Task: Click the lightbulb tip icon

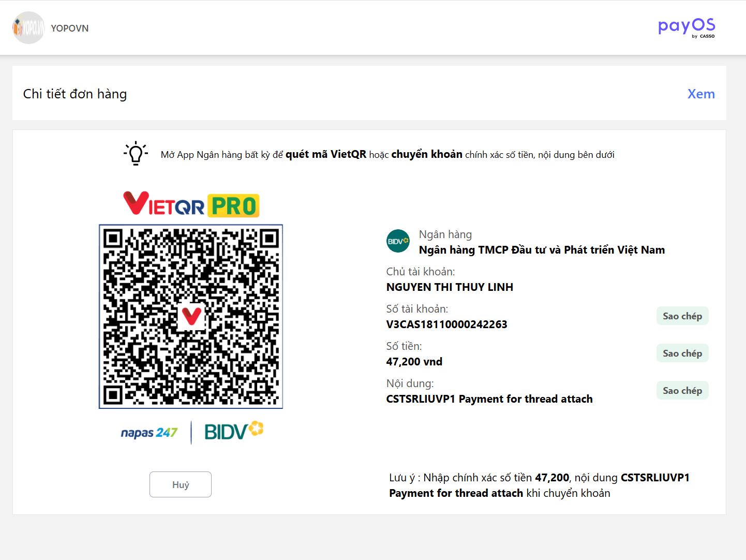Action: [136, 153]
